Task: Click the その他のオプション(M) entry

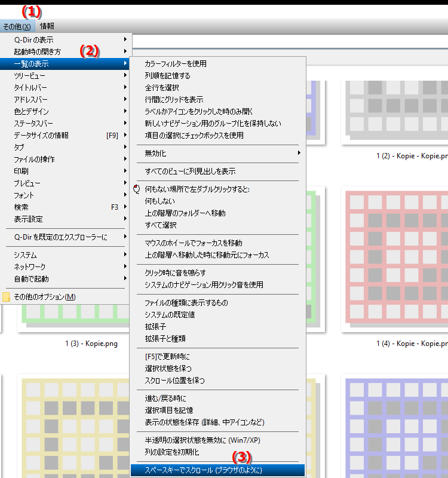Action: click(x=66, y=296)
